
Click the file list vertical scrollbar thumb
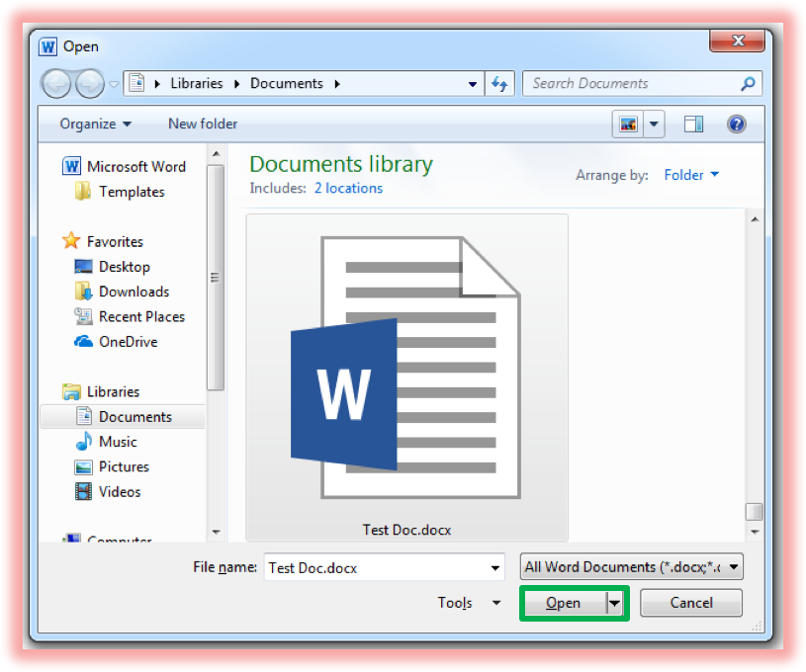tap(755, 511)
